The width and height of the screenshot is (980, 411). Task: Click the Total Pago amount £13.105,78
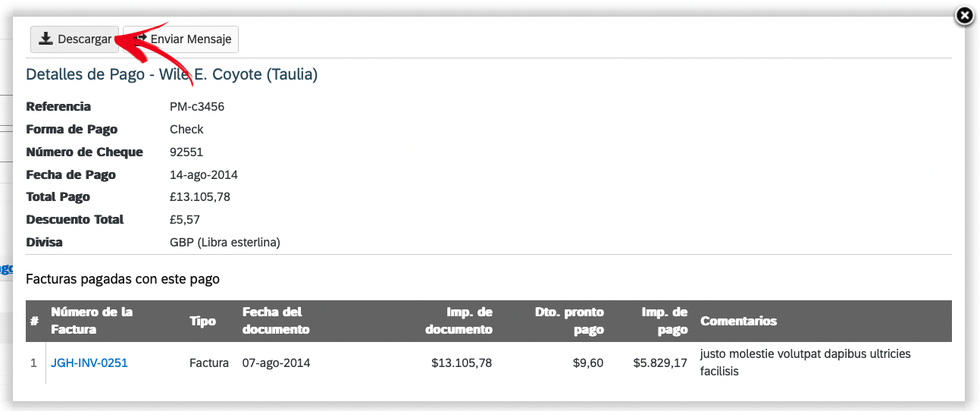200,197
